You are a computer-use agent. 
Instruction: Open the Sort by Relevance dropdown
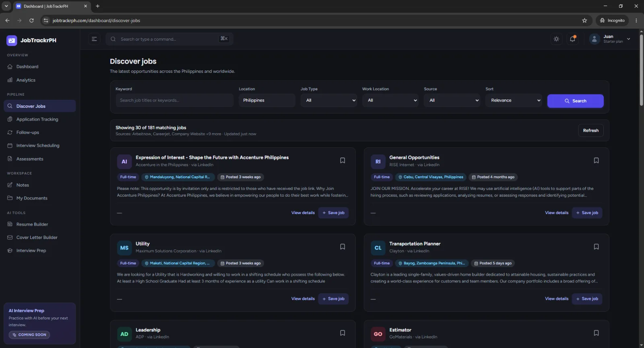coord(514,101)
